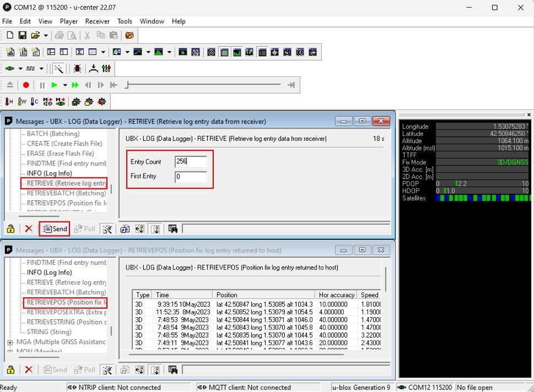Screen dimensions: 534x392
Task: Click the Entry Count input field
Action: click(190, 162)
